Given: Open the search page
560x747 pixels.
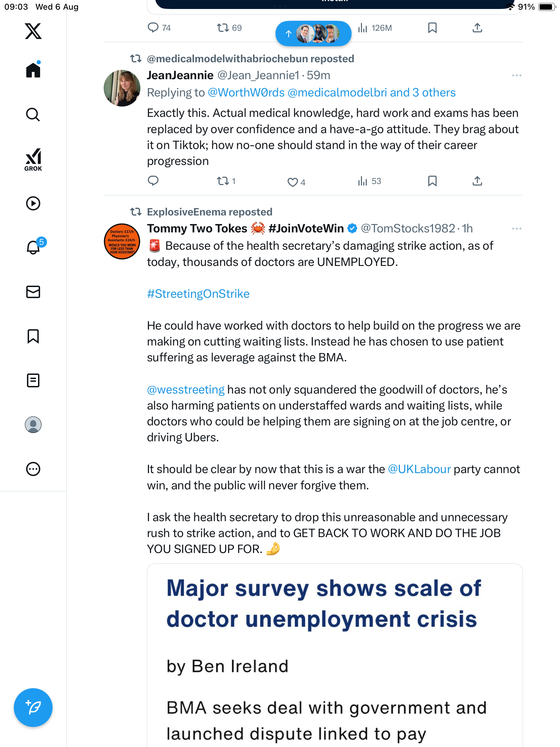Looking at the screenshot, I should click(33, 114).
